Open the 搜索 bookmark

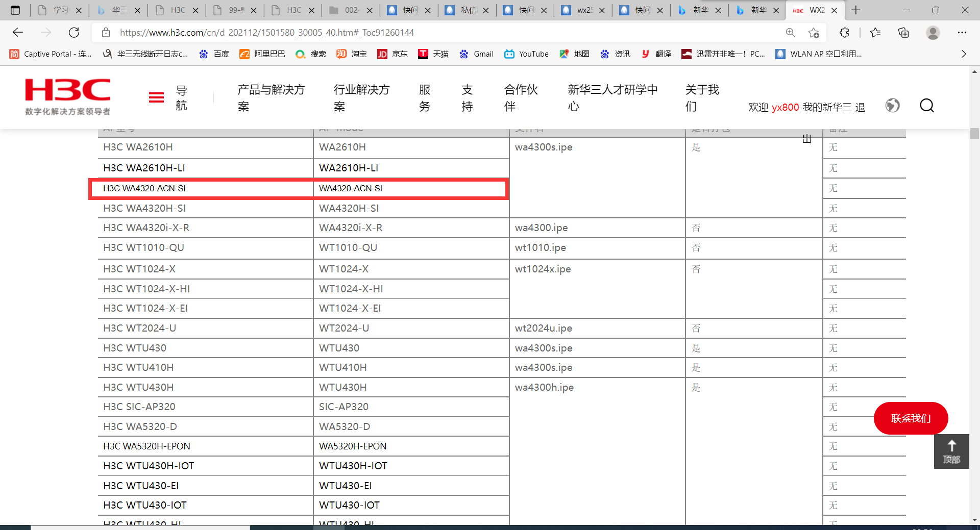311,54
